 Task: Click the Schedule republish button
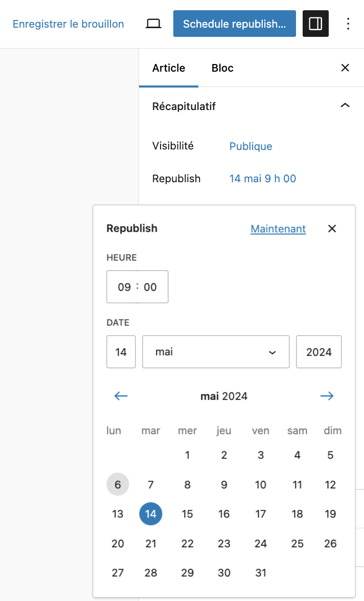(234, 23)
